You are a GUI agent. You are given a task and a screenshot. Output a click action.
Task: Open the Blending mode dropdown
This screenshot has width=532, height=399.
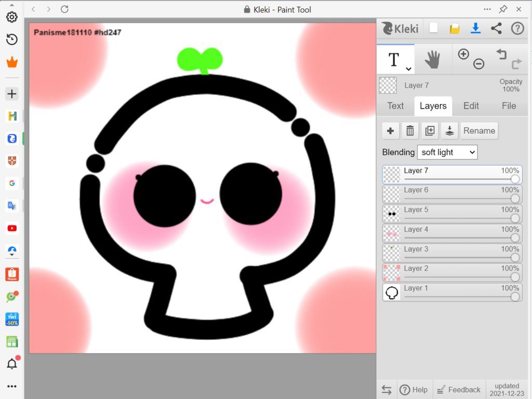click(x=447, y=152)
